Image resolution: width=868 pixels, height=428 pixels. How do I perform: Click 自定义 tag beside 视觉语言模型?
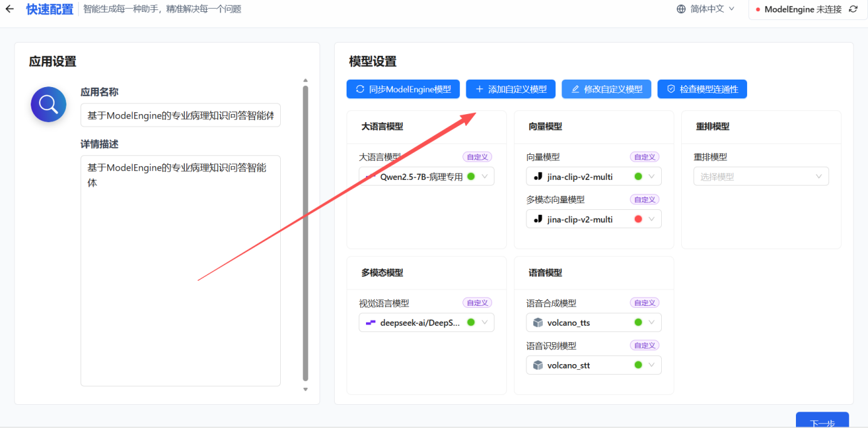pos(478,303)
